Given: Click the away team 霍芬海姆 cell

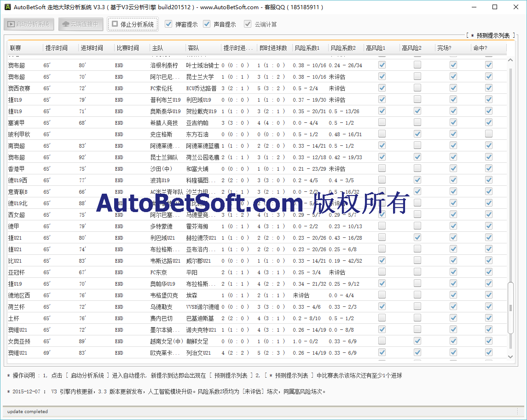Looking at the screenshot, I should coord(197,226).
